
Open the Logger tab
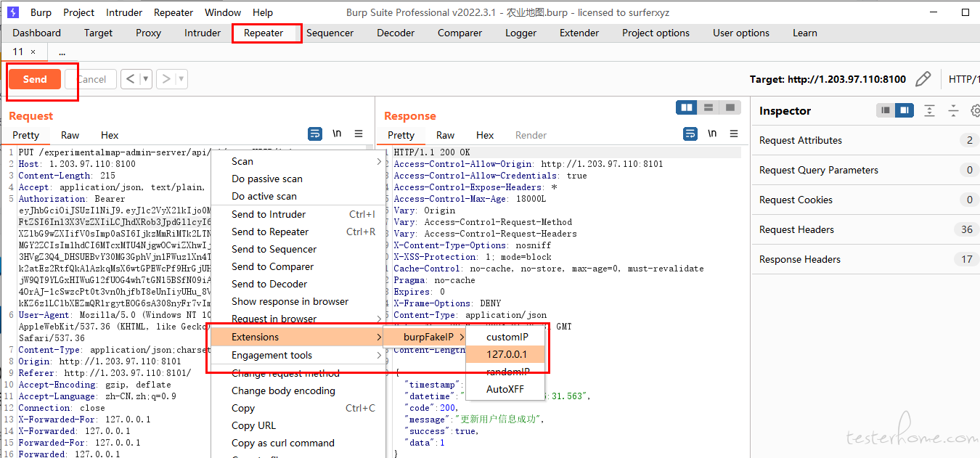[520, 33]
